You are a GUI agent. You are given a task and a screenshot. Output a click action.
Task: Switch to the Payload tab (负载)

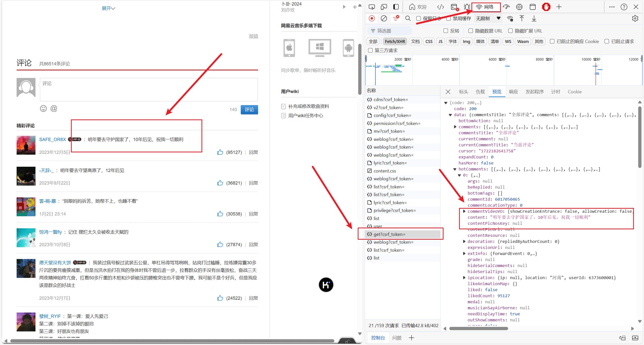pyautogui.click(x=480, y=92)
